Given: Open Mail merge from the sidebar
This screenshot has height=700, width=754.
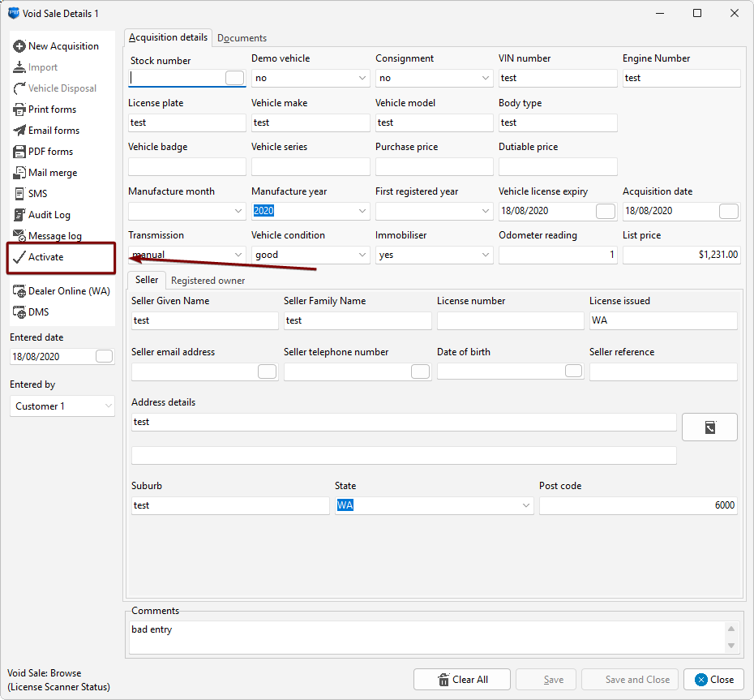Looking at the screenshot, I should (x=54, y=173).
